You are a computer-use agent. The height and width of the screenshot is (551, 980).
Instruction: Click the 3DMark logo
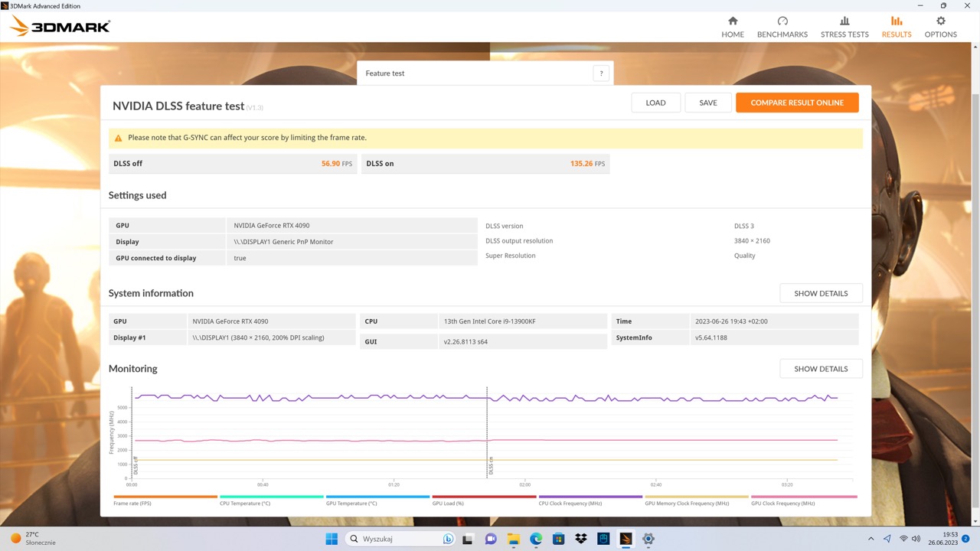60,27
